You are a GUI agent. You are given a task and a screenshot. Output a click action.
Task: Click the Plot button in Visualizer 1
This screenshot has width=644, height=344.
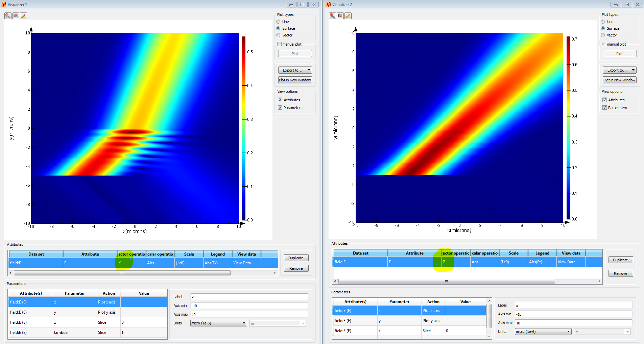(295, 54)
